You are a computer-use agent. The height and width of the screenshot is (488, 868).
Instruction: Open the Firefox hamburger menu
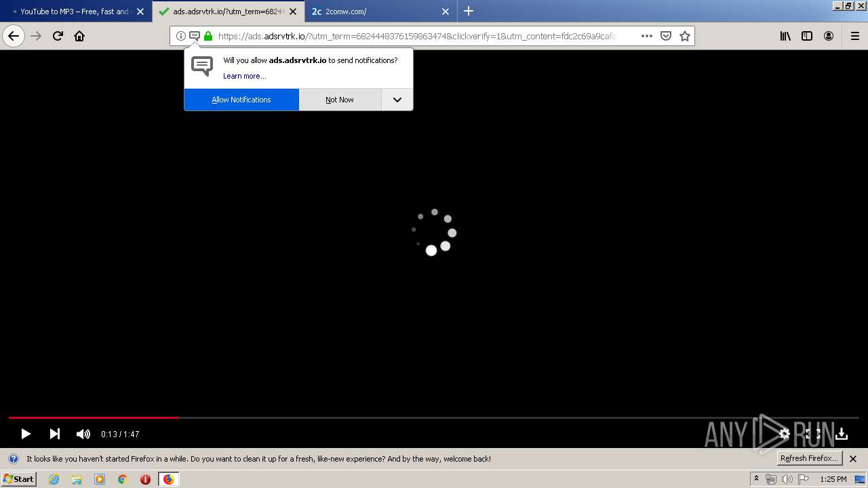coord(855,36)
